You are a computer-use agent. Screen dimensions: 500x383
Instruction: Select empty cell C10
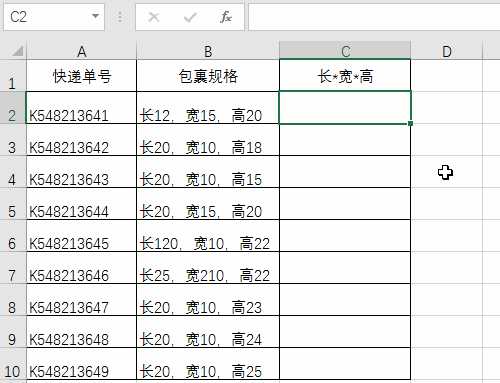pyautogui.click(x=345, y=364)
